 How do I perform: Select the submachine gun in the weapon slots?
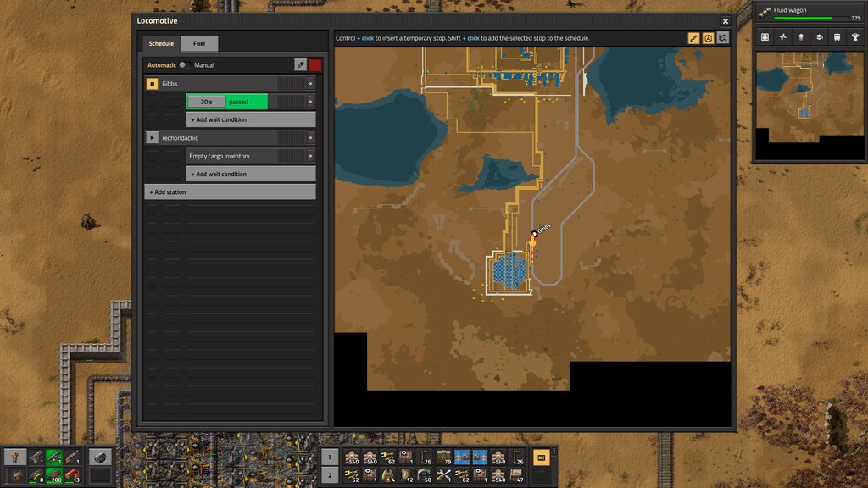(54, 457)
